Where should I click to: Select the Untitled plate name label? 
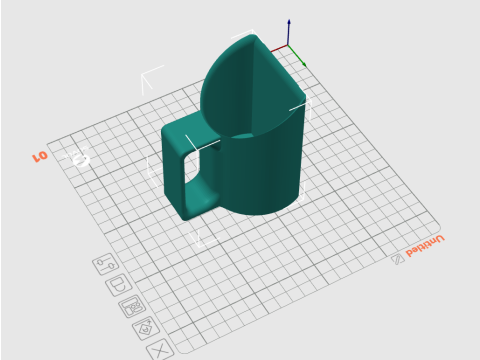click(x=425, y=246)
